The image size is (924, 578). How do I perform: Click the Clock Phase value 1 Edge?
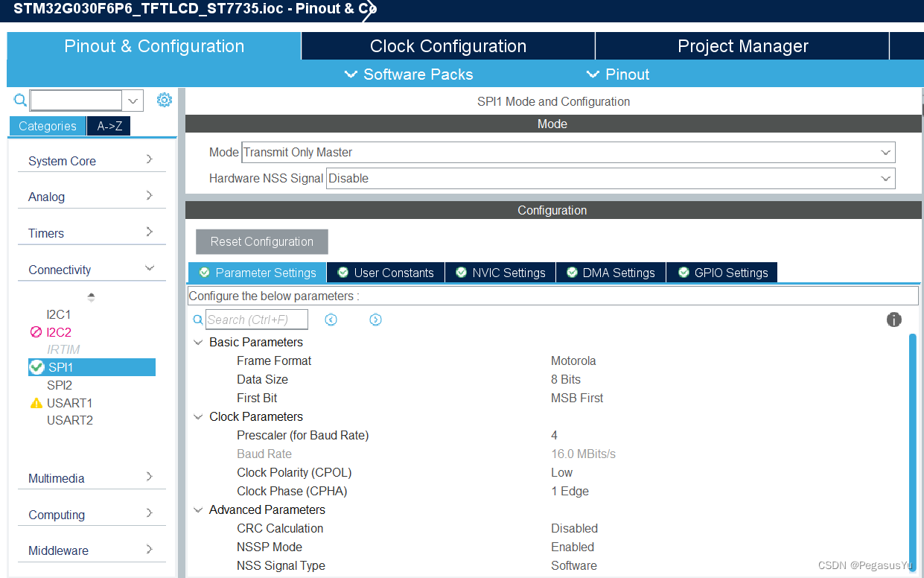(570, 491)
